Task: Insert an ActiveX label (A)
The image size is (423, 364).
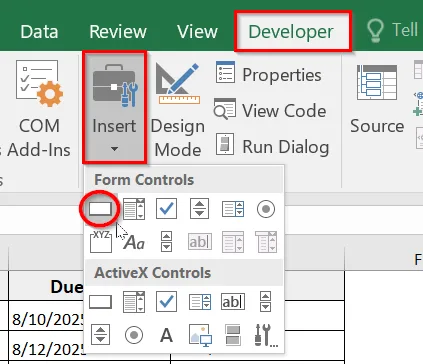Action: [166, 335]
